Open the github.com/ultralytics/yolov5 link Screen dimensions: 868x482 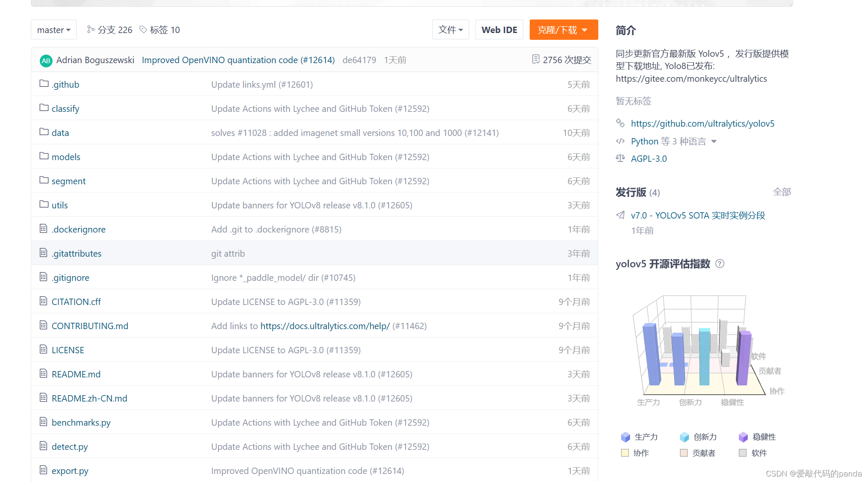click(x=702, y=124)
